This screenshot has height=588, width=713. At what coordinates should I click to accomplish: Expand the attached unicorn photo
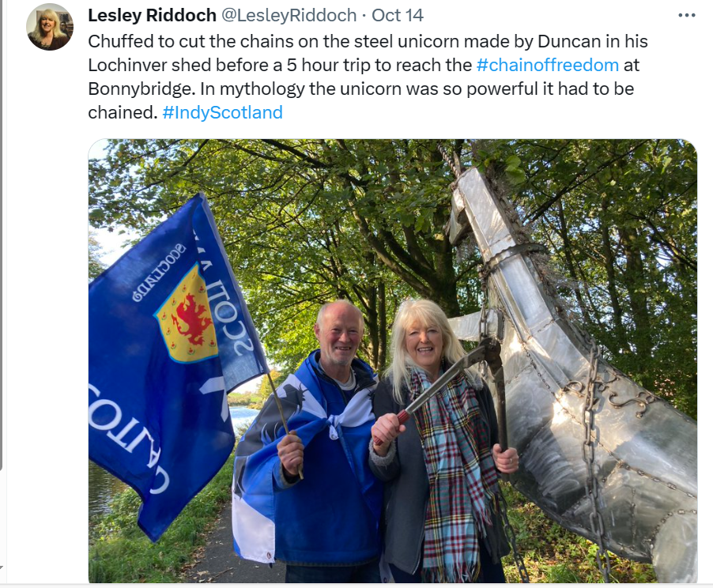[x=392, y=360]
